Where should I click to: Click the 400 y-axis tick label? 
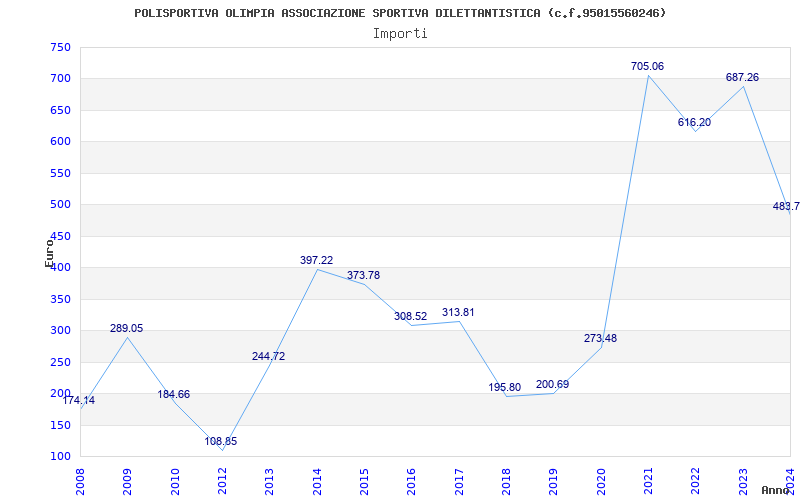tap(60, 268)
